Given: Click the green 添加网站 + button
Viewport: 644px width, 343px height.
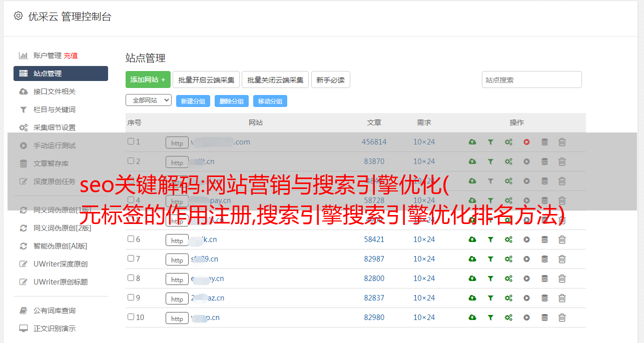Looking at the screenshot, I should (148, 79).
